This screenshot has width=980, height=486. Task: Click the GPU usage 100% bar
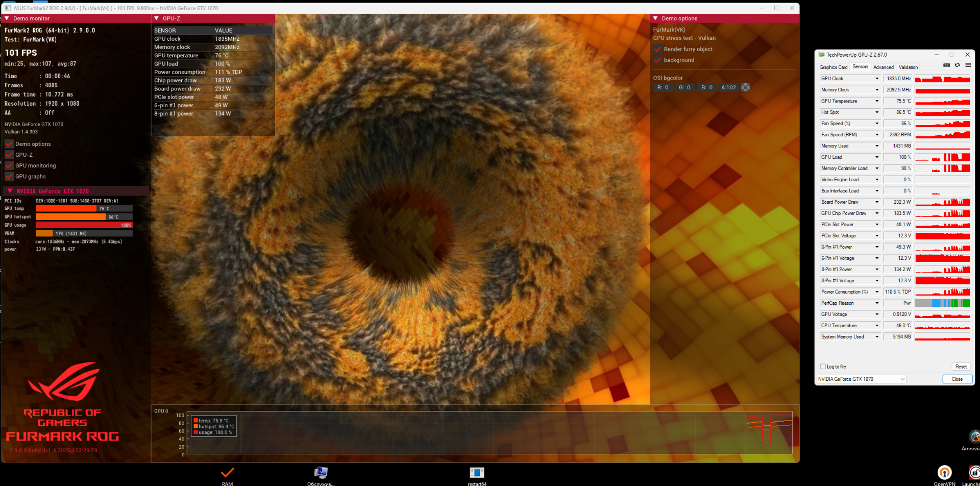pos(84,225)
